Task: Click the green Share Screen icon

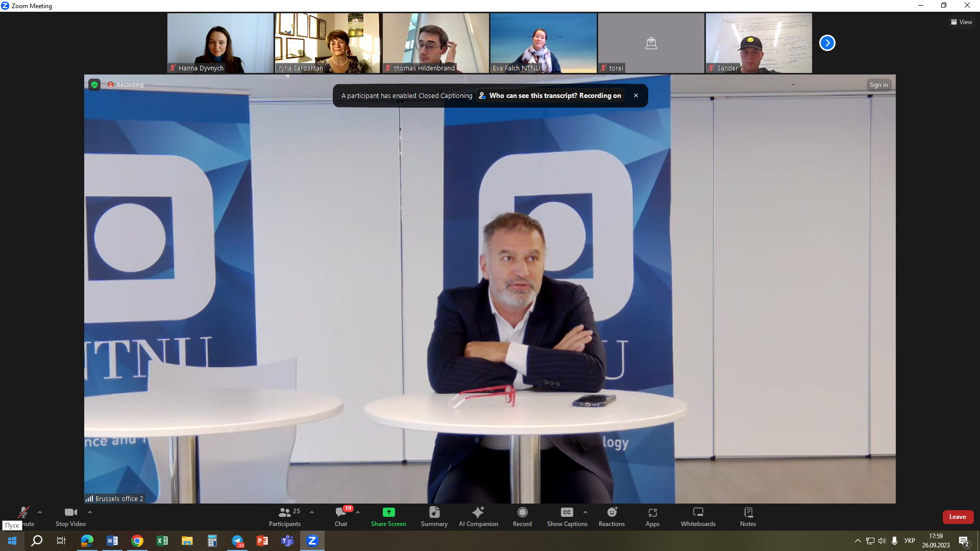Action: click(x=388, y=512)
